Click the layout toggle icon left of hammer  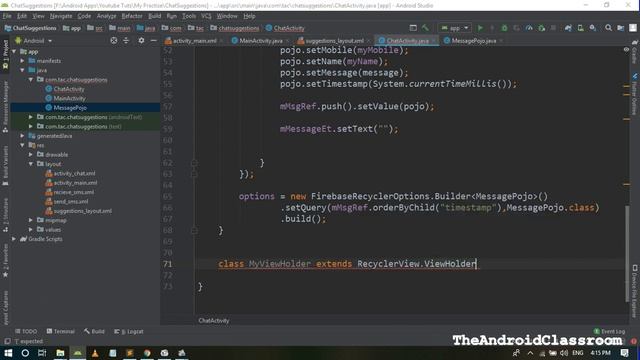[x=413, y=28]
